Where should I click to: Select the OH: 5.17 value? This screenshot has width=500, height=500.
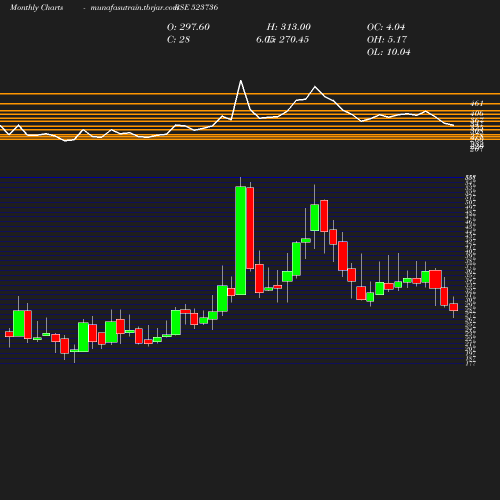point(387,40)
